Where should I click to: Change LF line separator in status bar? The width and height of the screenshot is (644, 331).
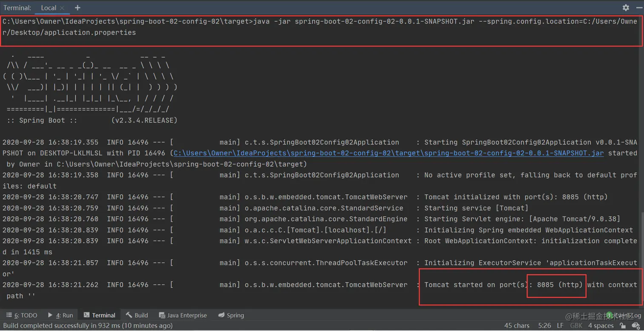(560, 325)
